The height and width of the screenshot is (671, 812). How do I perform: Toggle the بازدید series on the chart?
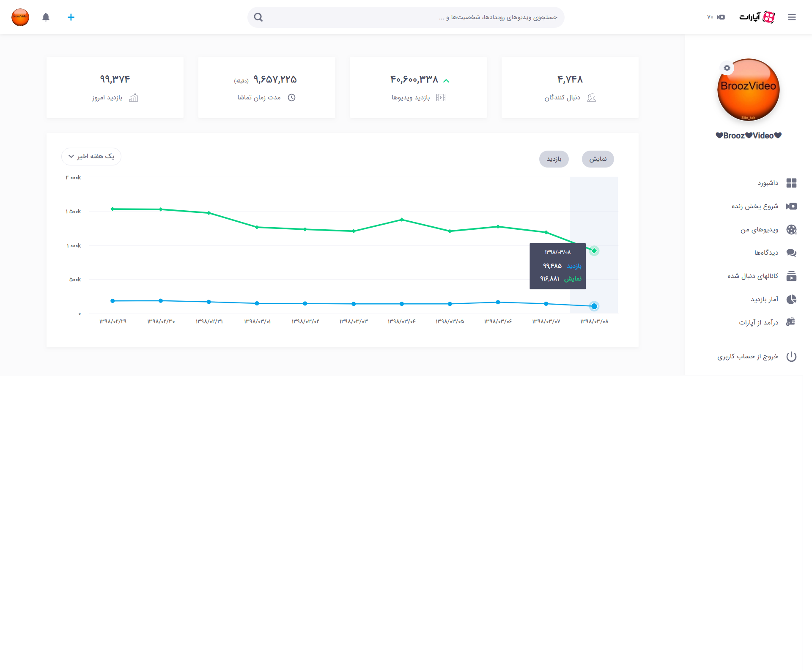(x=554, y=159)
